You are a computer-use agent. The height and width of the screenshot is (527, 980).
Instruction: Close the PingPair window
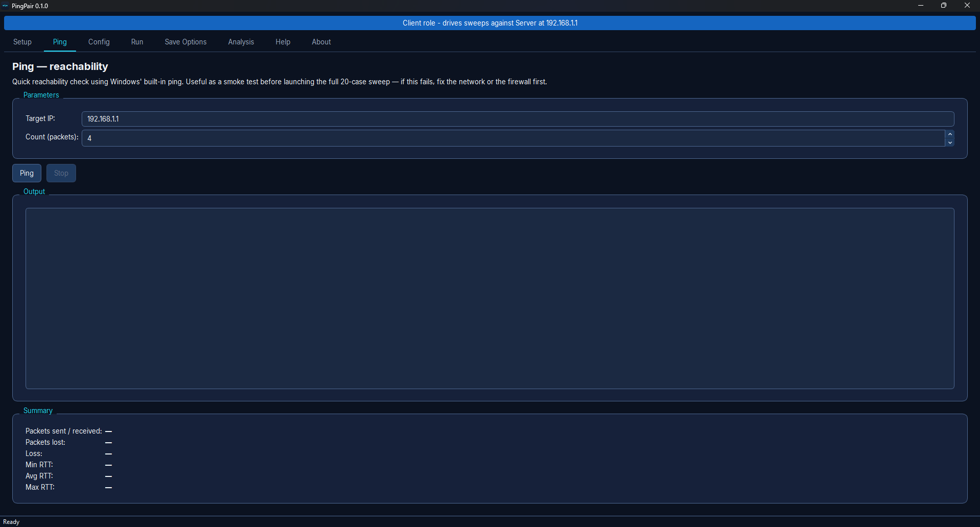pyautogui.click(x=967, y=6)
